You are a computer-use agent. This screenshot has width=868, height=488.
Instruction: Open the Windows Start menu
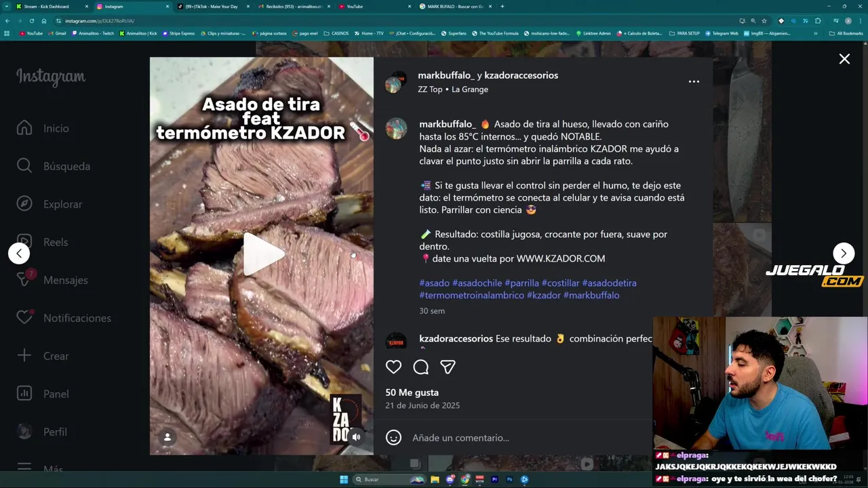point(344,479)
